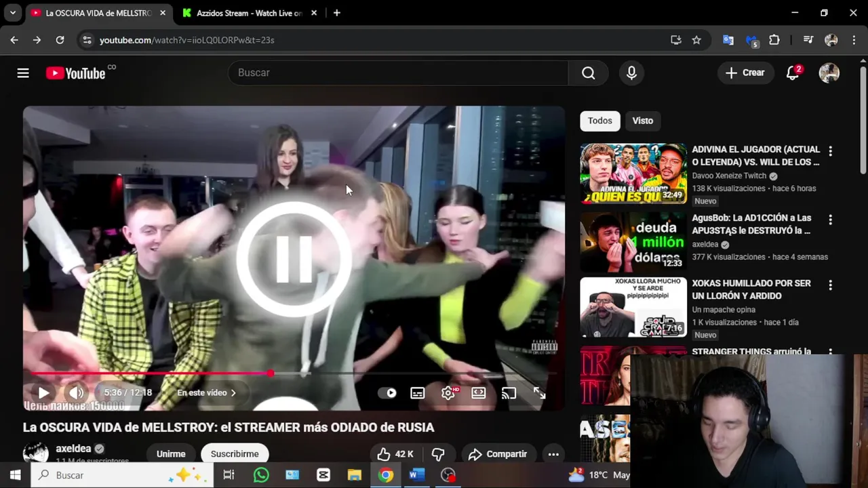Open Word from the taskbar
This screenshot has width=868, height=488.
click(416, 475)
